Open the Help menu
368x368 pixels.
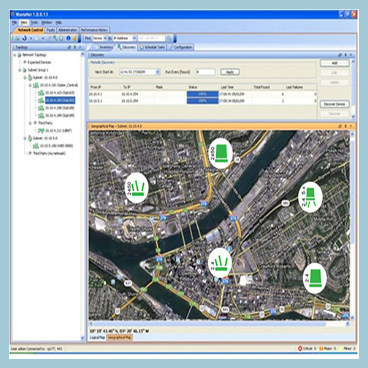coord(58,23)
